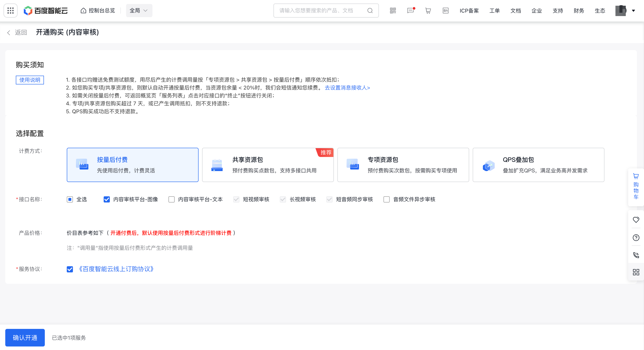The width and height of the screenshot is (644, 350).
Task: Expand the account dropdown arrow
Action: [633, 11]
